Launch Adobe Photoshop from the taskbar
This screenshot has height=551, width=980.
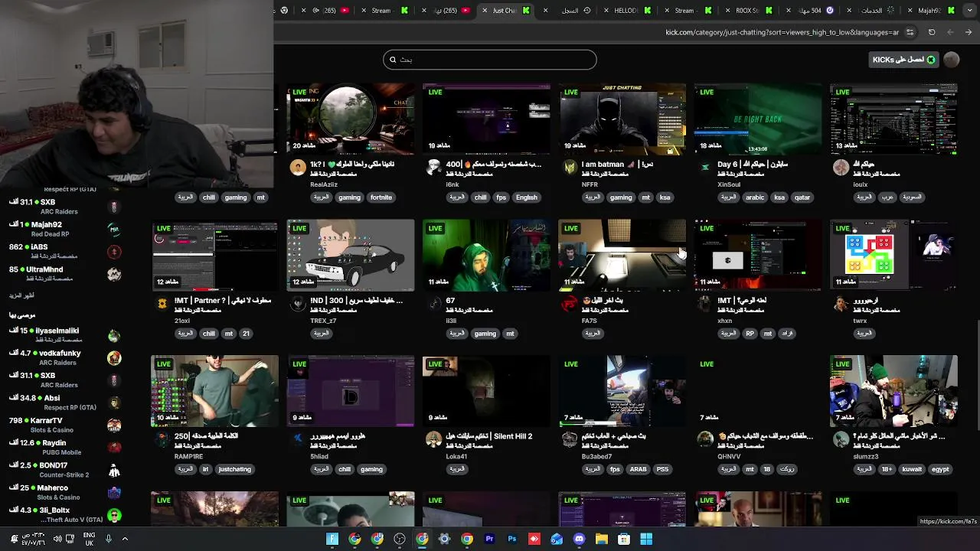click(x=512, y=539)
